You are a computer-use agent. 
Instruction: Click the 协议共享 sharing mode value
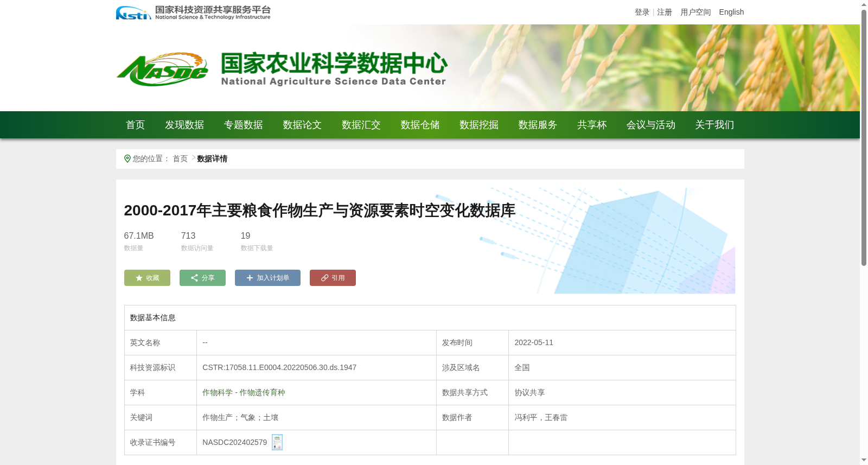click(529, 392)
